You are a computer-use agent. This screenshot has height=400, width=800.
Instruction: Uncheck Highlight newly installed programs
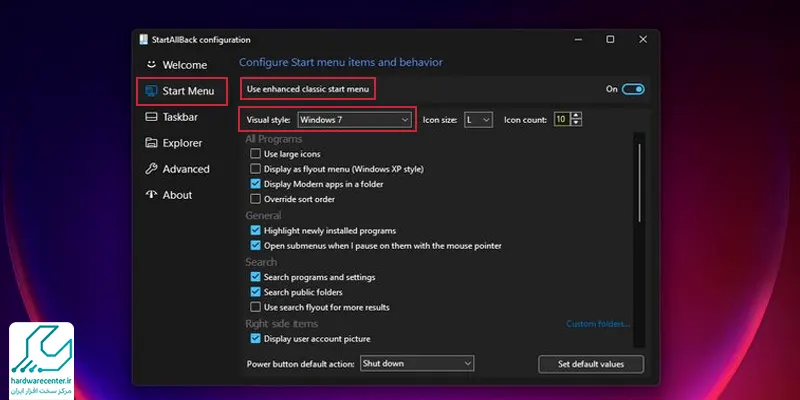tap(255, 231)
